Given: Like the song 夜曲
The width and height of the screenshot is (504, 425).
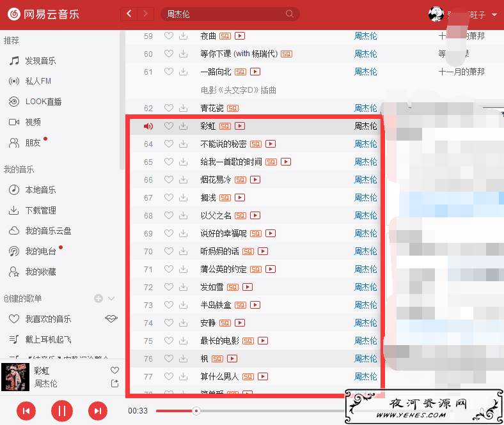Looking at the screenshot, I should tap(169, 36).
